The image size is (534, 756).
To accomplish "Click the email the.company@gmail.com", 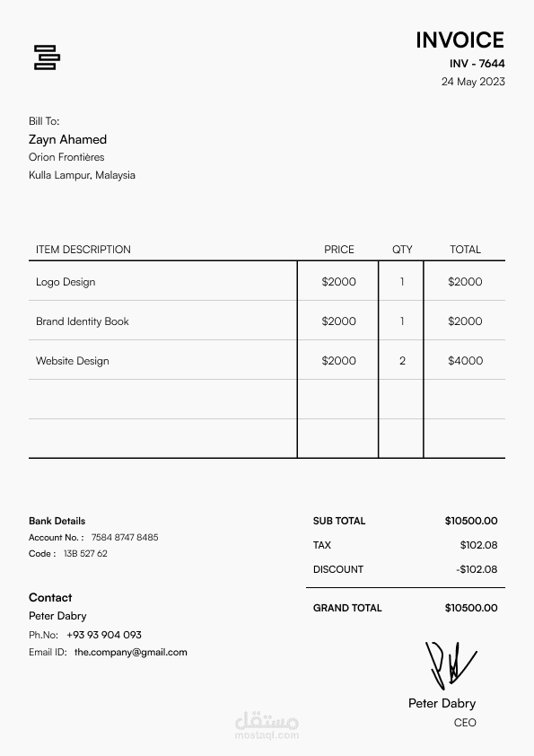I will (x=131, y=653).
